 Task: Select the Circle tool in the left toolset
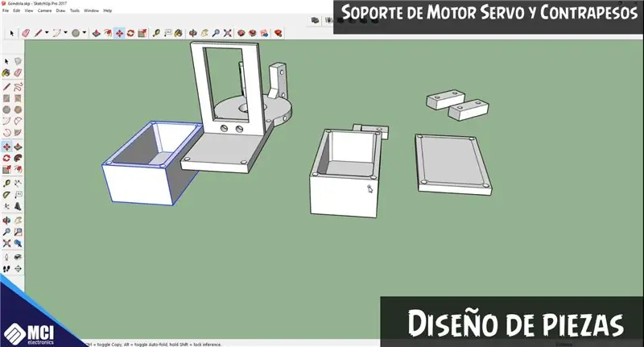coord(6,109)
